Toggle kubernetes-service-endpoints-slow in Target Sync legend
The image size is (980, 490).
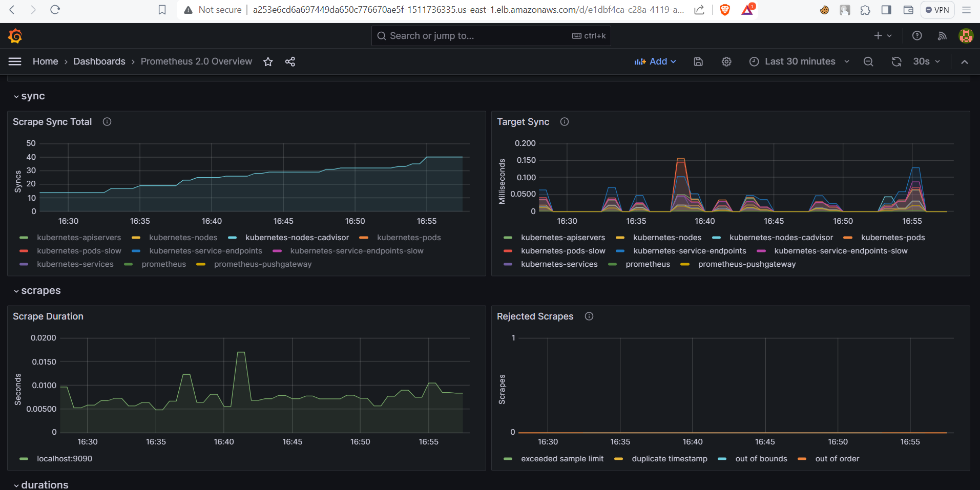coord(841,251)
